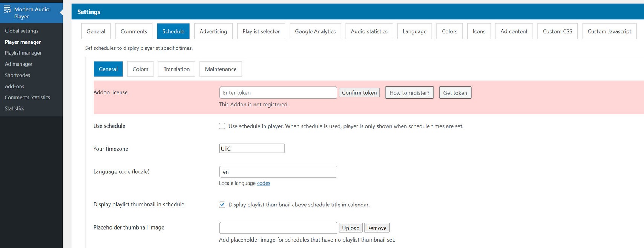Open Playlist manager in the sidebar
Screen dimensions: 644x248
23,53
